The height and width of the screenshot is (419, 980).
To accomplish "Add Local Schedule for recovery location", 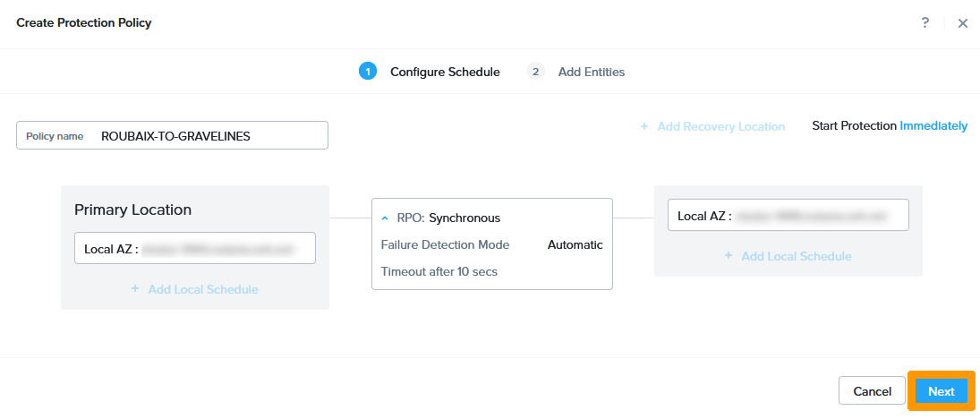I will pyautogui.click(x=796, y=256).
